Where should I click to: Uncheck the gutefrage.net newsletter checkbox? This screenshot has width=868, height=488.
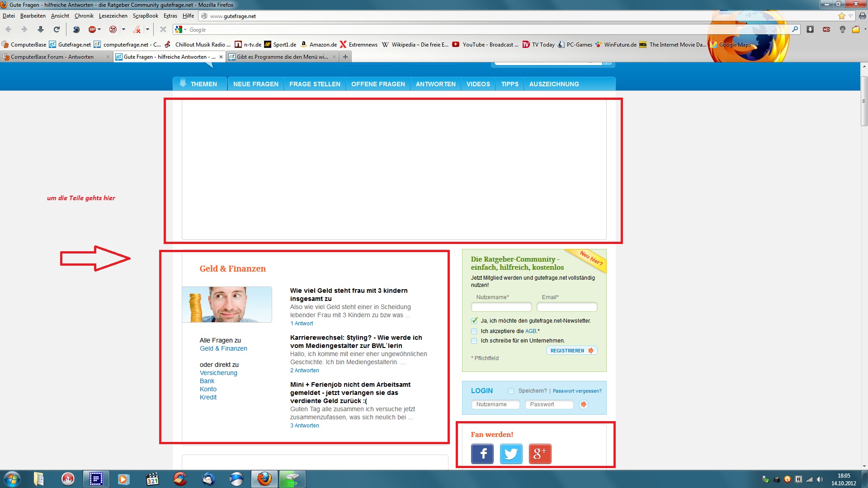coord(474,321)
